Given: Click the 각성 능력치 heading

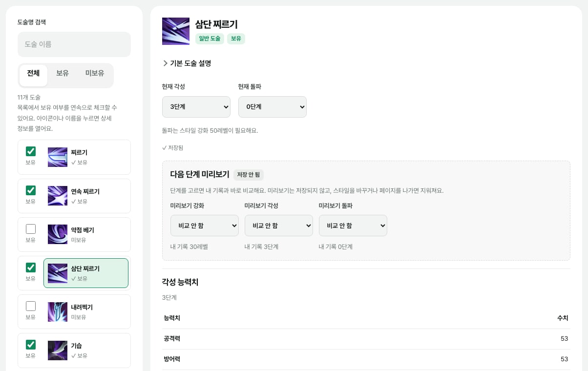Looking at the screenshot, I should (180, 282).
